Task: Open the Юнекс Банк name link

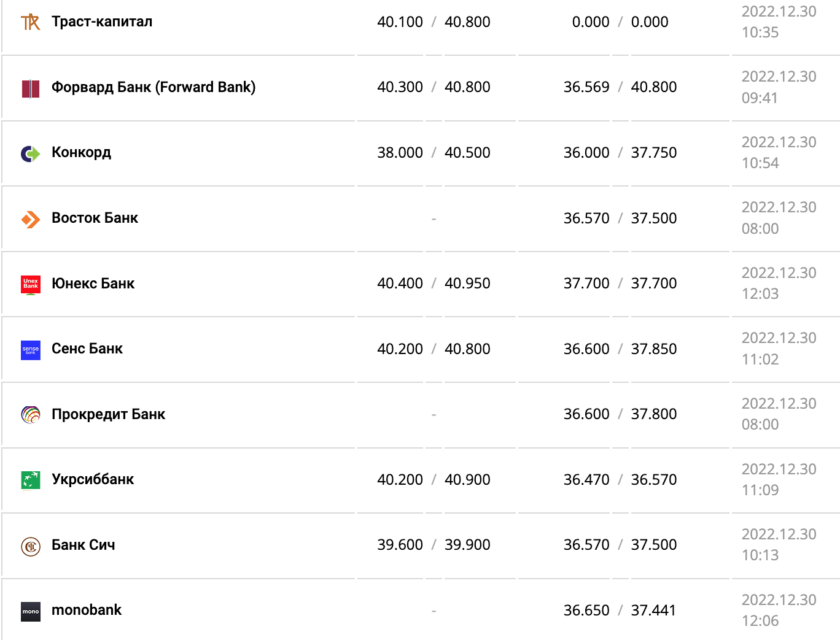Action: (93, 283)
